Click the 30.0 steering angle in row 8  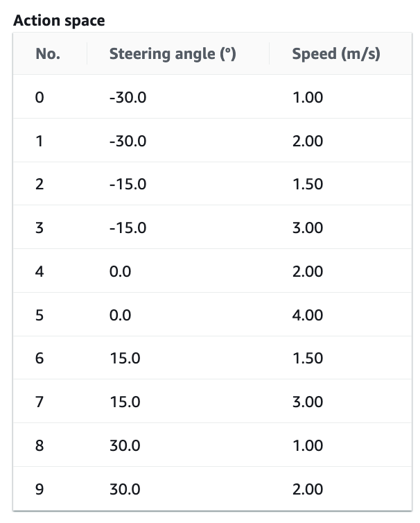pyautogui.click(x=125, y=445)
